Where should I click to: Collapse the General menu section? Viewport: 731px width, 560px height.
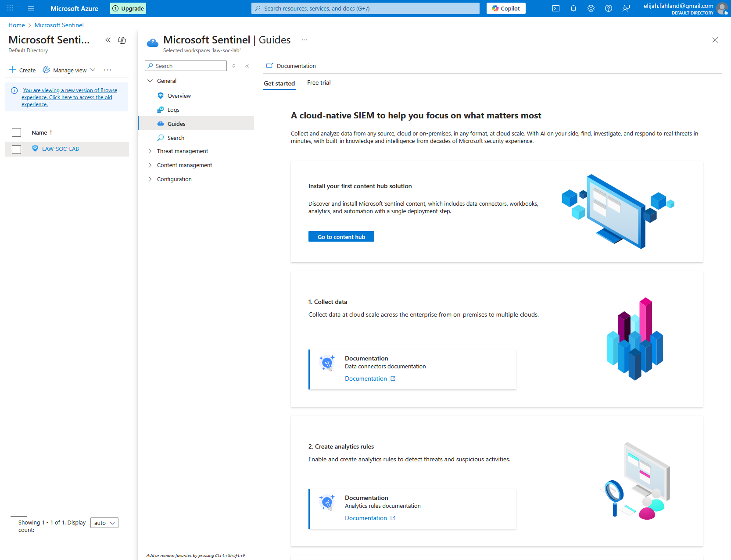point(150,81)
